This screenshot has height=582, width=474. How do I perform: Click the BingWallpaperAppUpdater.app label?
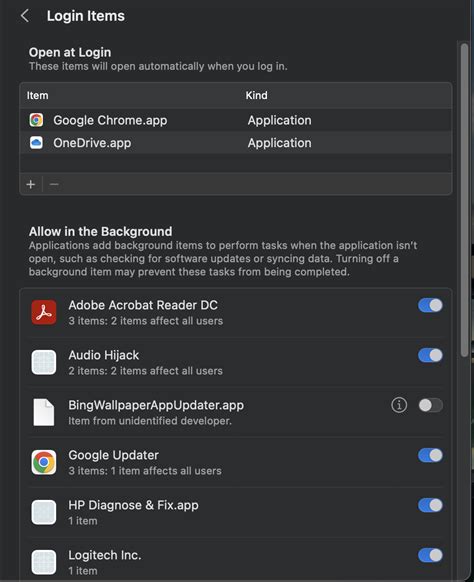coord(156,405)
